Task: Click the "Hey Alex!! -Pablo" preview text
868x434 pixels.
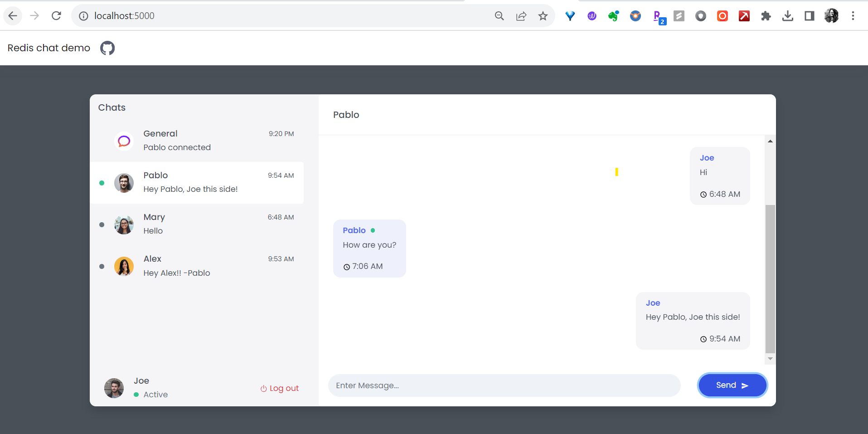Action: [x=177, y=273]
